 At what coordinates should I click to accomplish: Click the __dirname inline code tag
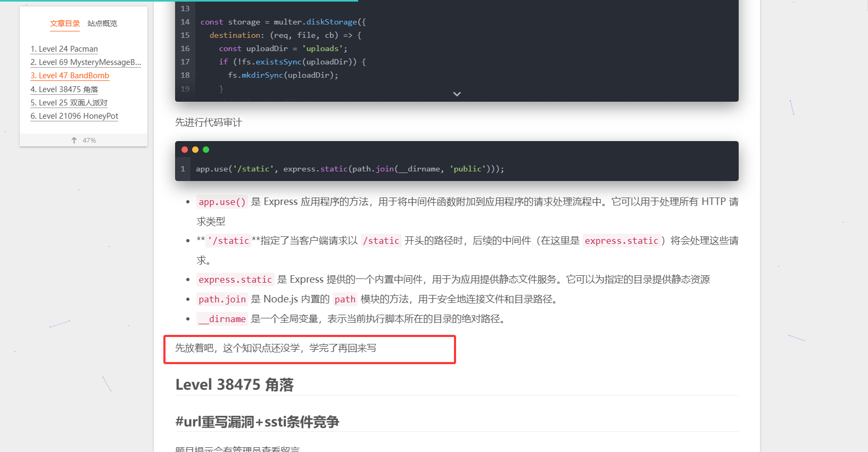(222, 319)
